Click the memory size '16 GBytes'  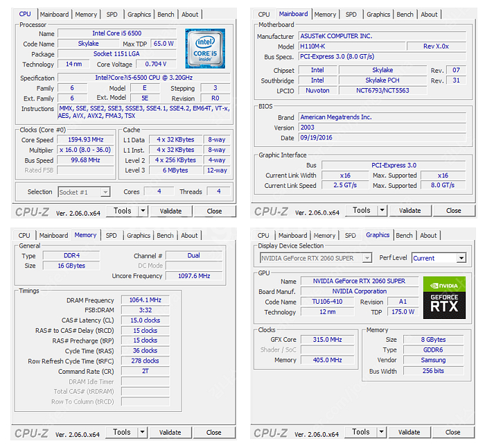pos(71,266)
